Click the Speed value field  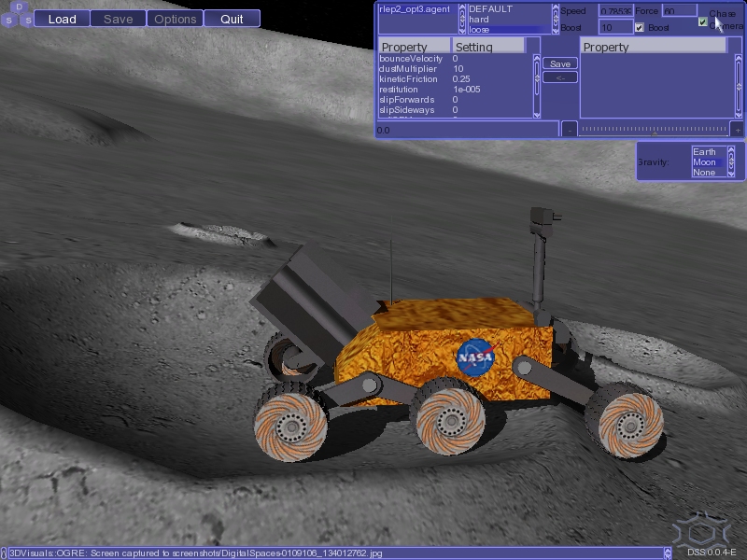(616, 10)
